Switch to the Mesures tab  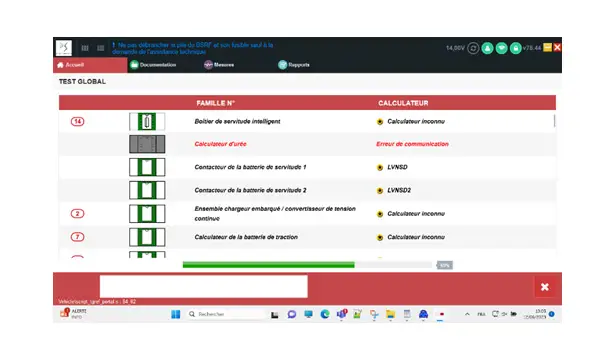coord(219,65)
